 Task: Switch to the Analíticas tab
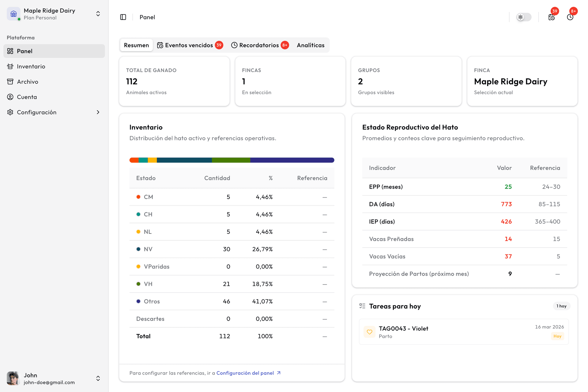pos(311,45)
